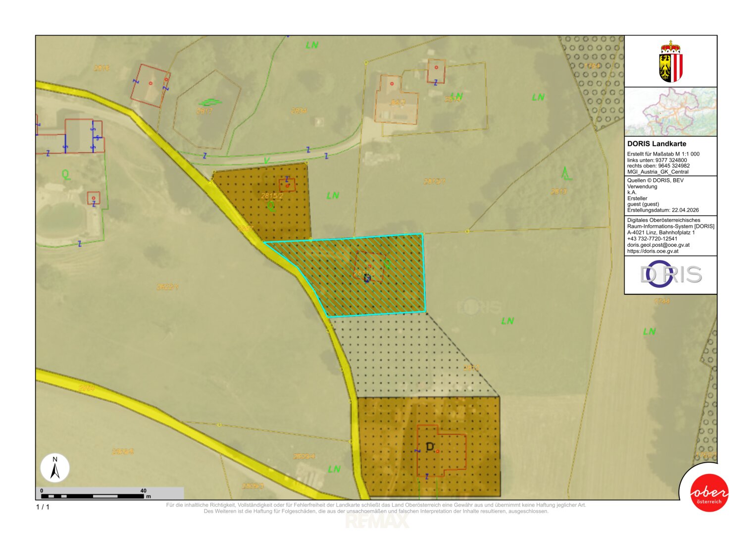The height and width of the screenshot is (535, 756).
Task: Click the north arrow compass icon
Action: point(55,468)
